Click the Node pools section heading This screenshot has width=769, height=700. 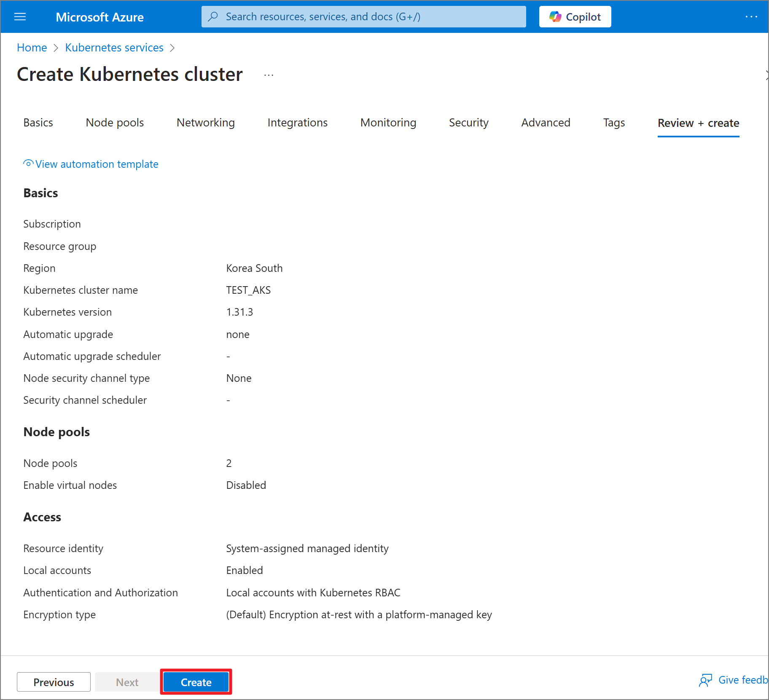pos(56,432)
